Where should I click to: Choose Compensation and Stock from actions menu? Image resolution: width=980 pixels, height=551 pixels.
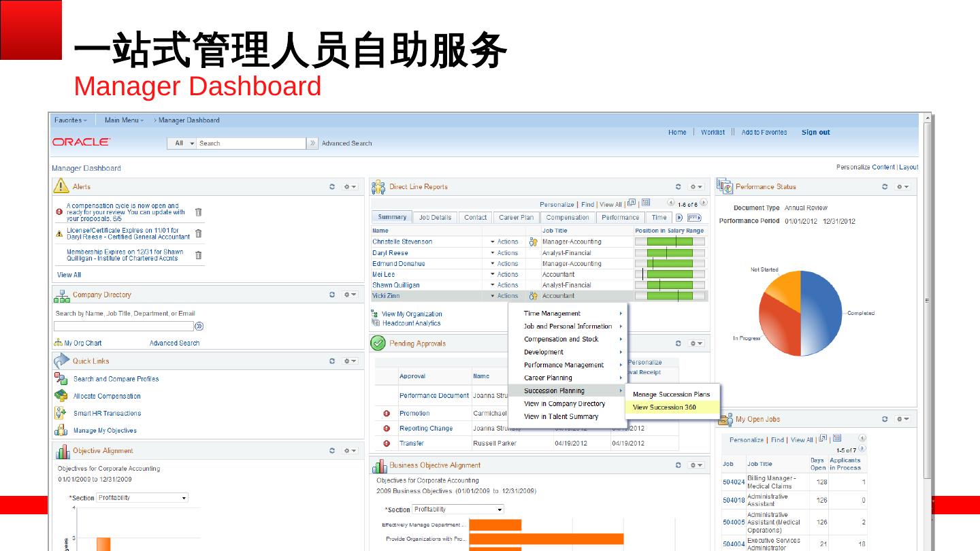click(568, 339)
